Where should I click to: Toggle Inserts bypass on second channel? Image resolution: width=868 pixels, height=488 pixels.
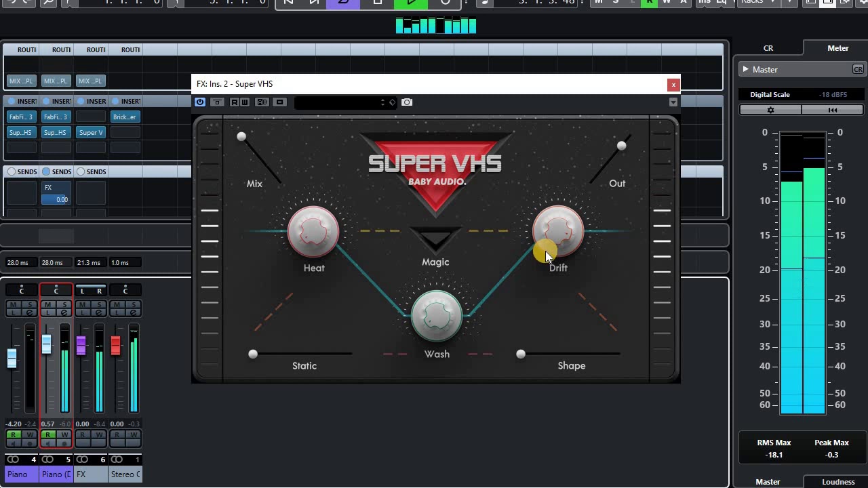click(x=46, y=101)
